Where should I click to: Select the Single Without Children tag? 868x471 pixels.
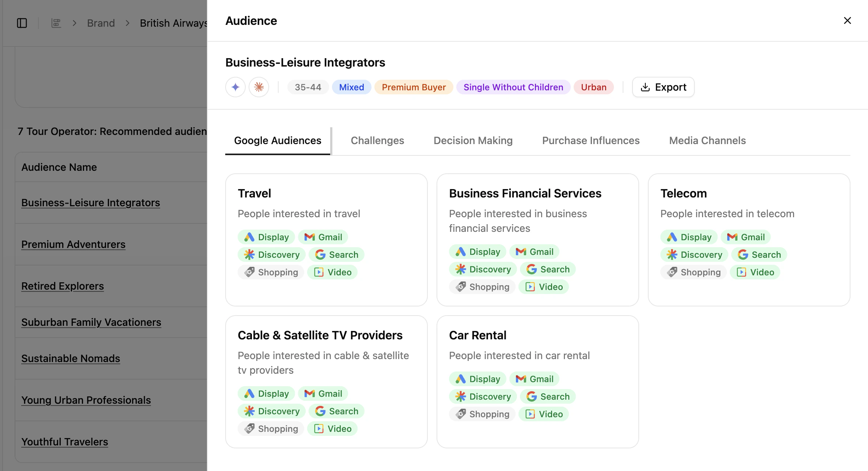(x=513, y=87)
